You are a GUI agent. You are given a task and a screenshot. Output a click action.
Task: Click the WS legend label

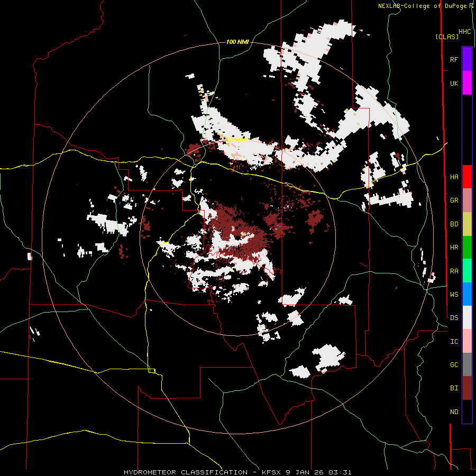[454, 295]
